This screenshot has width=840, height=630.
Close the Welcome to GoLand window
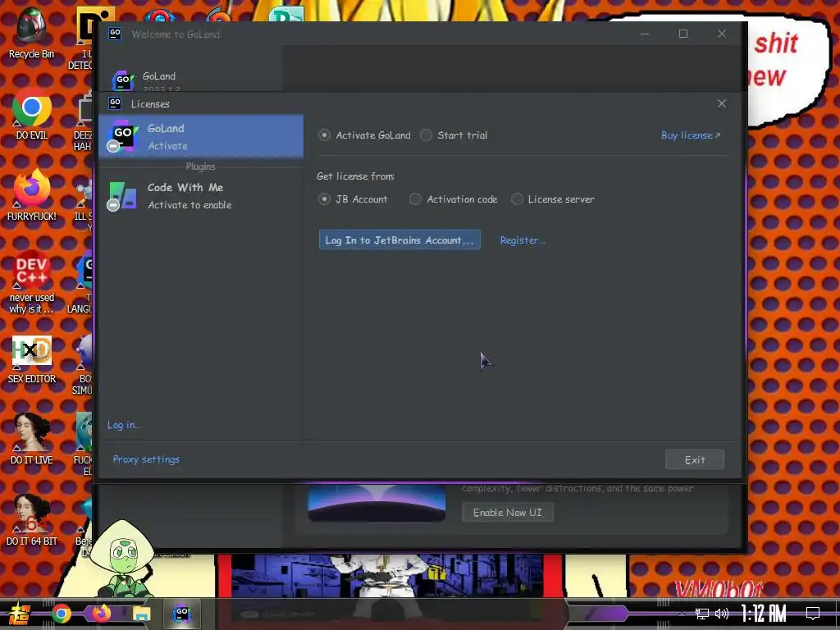[x=722, y=34]
